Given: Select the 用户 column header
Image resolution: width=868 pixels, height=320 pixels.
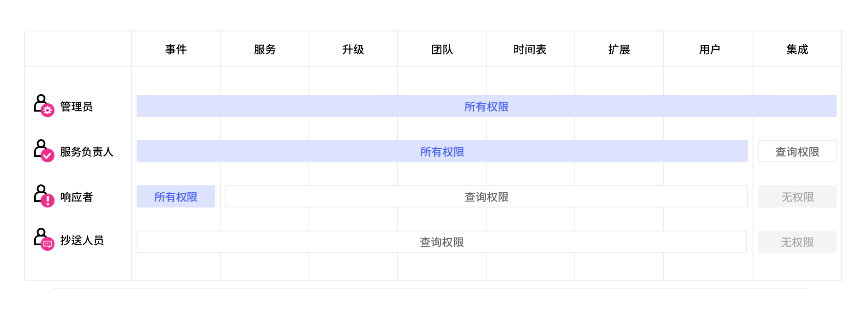Looking at the screenshot, I should click(709, 49).
